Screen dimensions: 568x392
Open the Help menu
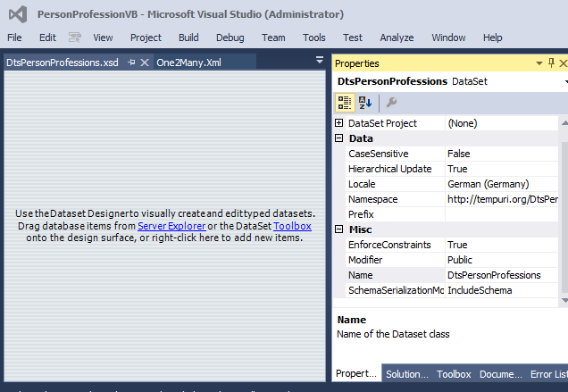tap(492, 38)
